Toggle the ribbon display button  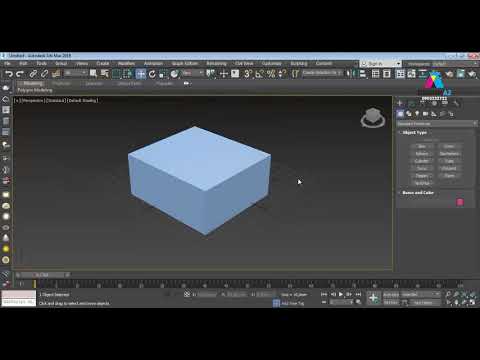[400, 74]
